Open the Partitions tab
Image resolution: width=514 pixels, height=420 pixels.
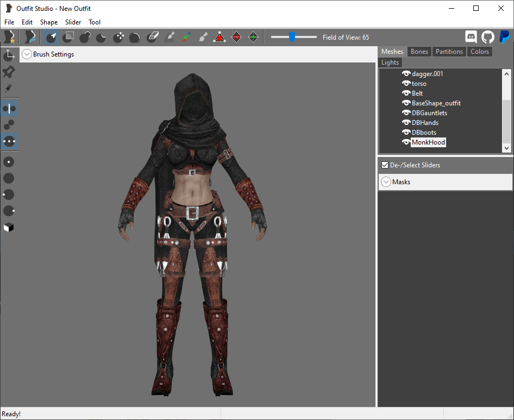tap(449, 52)
